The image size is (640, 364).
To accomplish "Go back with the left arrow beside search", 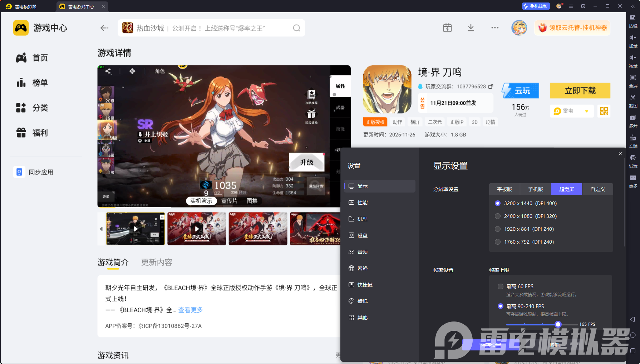I will click(x=104, y=28).
